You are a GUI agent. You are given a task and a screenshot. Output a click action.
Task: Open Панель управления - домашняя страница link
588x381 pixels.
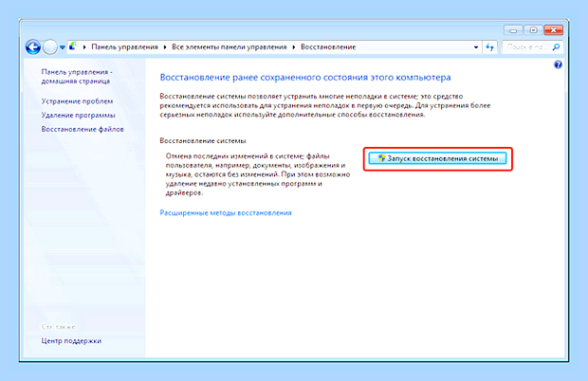(77, 77)
